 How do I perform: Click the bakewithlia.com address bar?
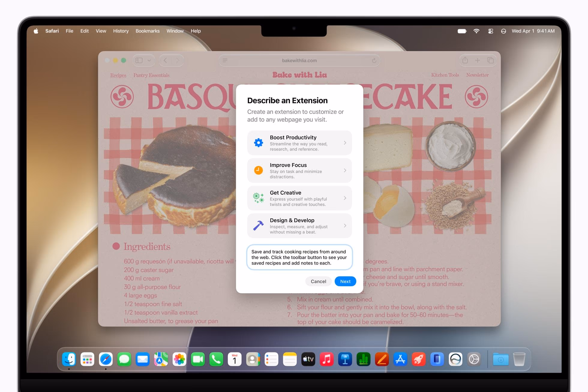299,61
